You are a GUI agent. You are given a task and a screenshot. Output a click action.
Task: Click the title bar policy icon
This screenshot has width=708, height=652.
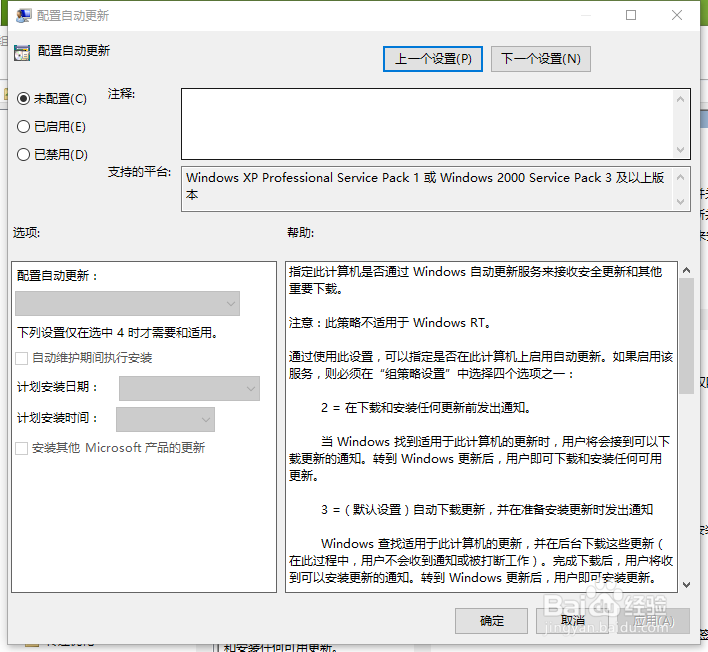(x=23, y=15)
